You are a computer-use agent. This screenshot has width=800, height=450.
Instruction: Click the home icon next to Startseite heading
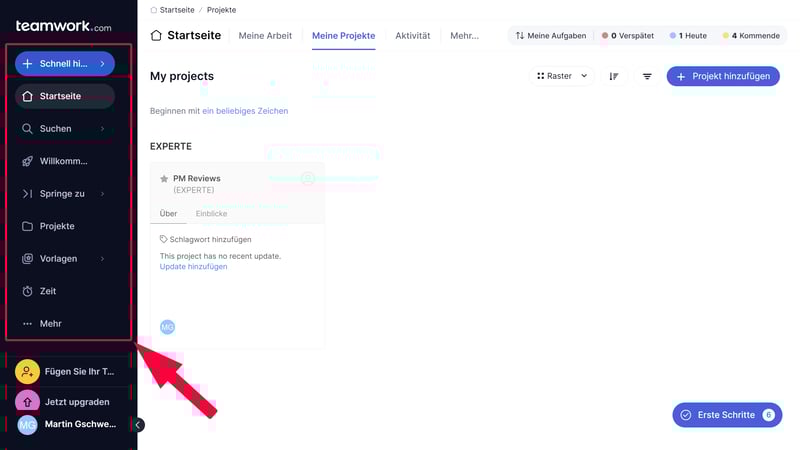coord(156,35)
